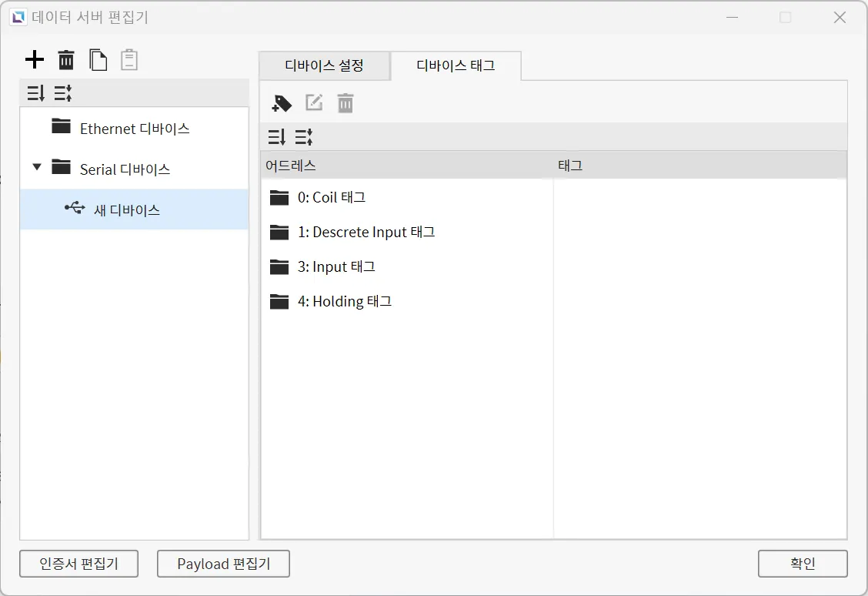This screenshot has width=868, height=596.
Task: Open the 디바이스 태그 tab
Action: click(456, 65)
